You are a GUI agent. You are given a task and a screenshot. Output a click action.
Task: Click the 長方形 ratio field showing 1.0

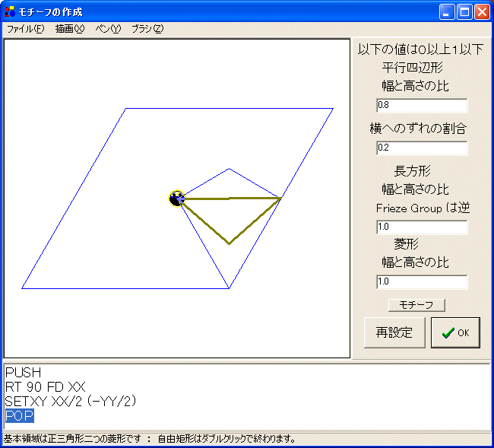coord(422,227)
